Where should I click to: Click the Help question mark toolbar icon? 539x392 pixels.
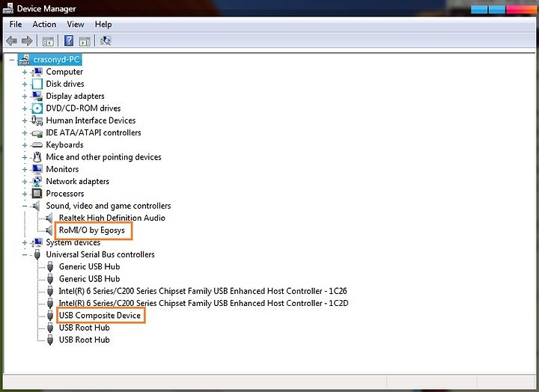pyautogui.click(x=69, y=41)
